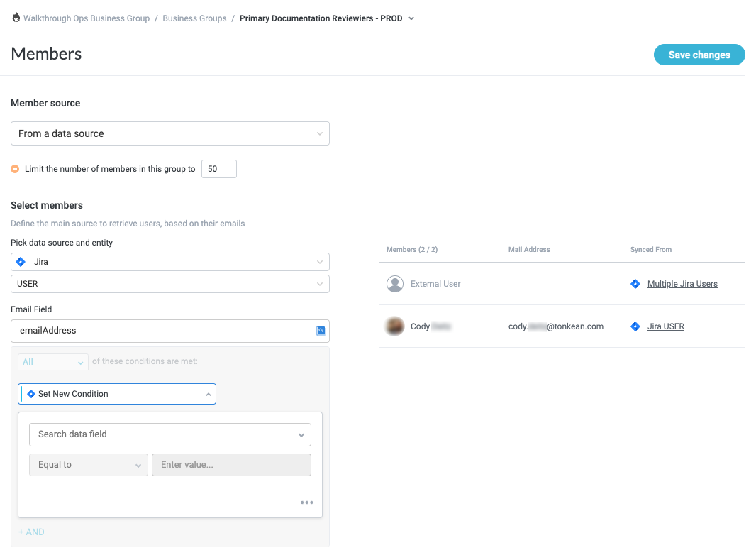Open the Search data field dropdown
This screenshot has height=560, width=756.
pyautogui.click(x=170, y=434)
